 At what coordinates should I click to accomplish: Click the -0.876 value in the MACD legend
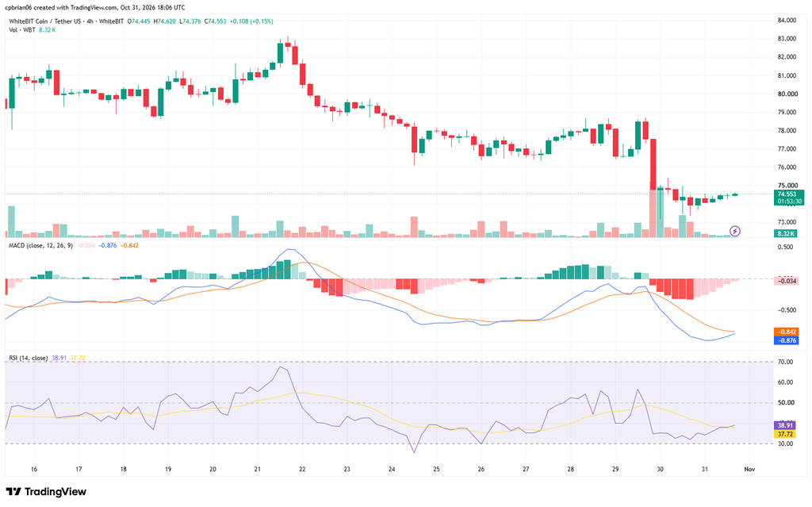tap(108, 245)
